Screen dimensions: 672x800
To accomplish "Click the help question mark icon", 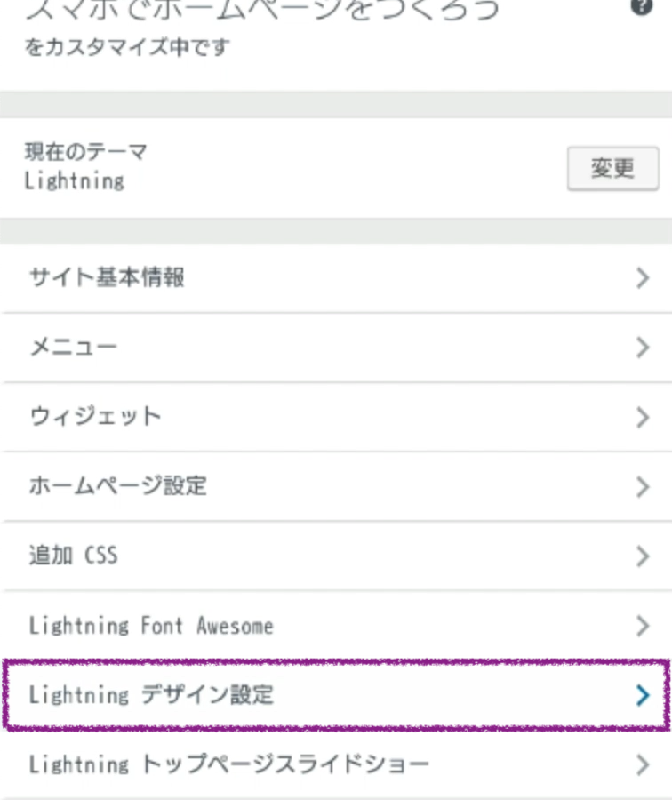I will click(x=641, y=7).
